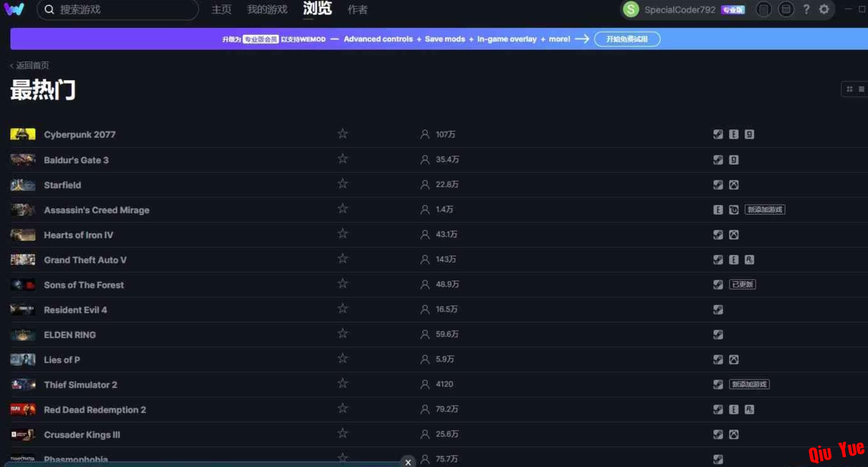Close the bottom popup with X
The width and height of the screenshot is (868, 467).
[x=408, y=462]
